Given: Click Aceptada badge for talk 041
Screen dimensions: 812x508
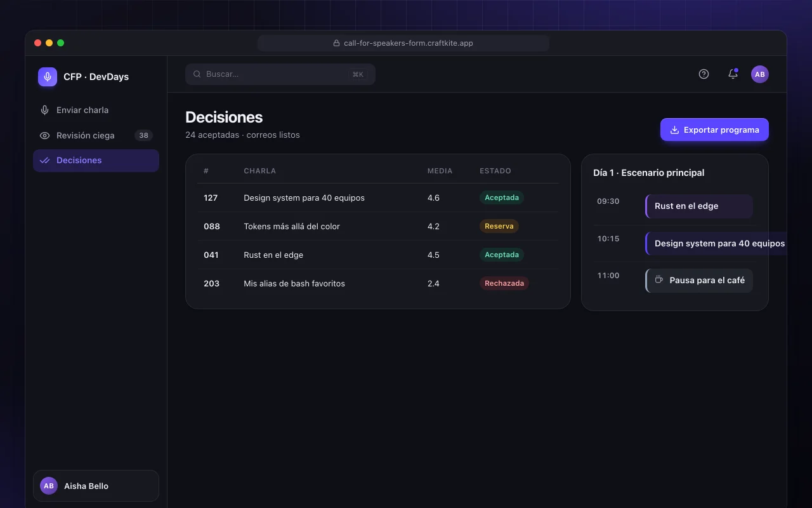Looking at the screenshot, I should click(502, 255).
